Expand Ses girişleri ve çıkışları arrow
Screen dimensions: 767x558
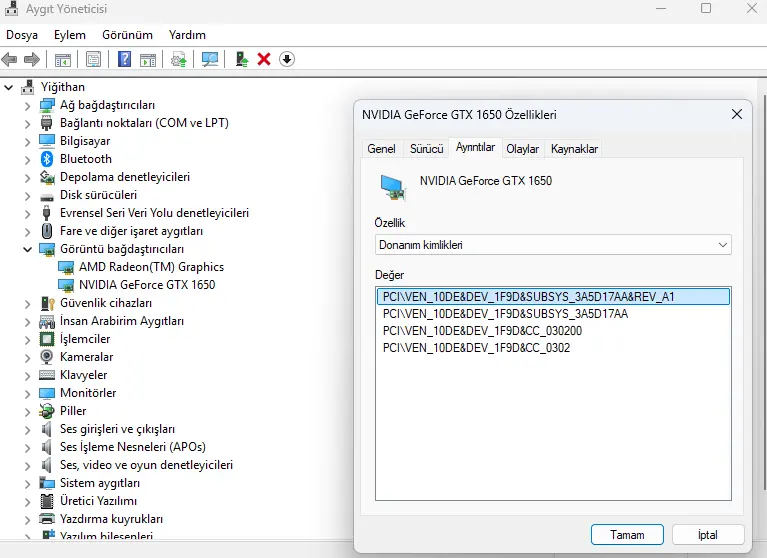coord(28,429)
